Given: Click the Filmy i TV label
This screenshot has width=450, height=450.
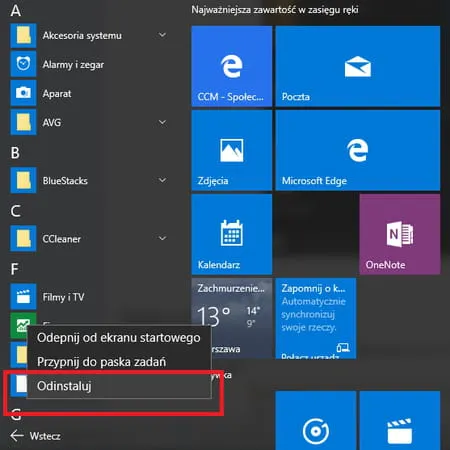Looking at the screenshot, I should (x=63, y=297).
